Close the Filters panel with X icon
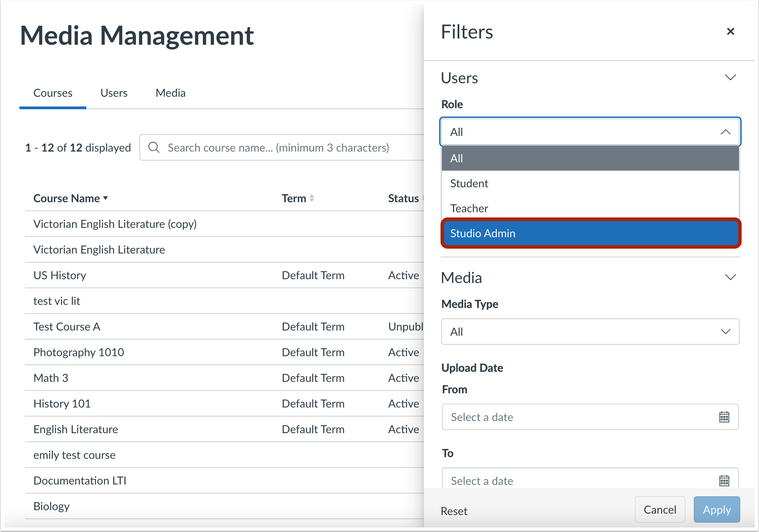 (730, 32)
